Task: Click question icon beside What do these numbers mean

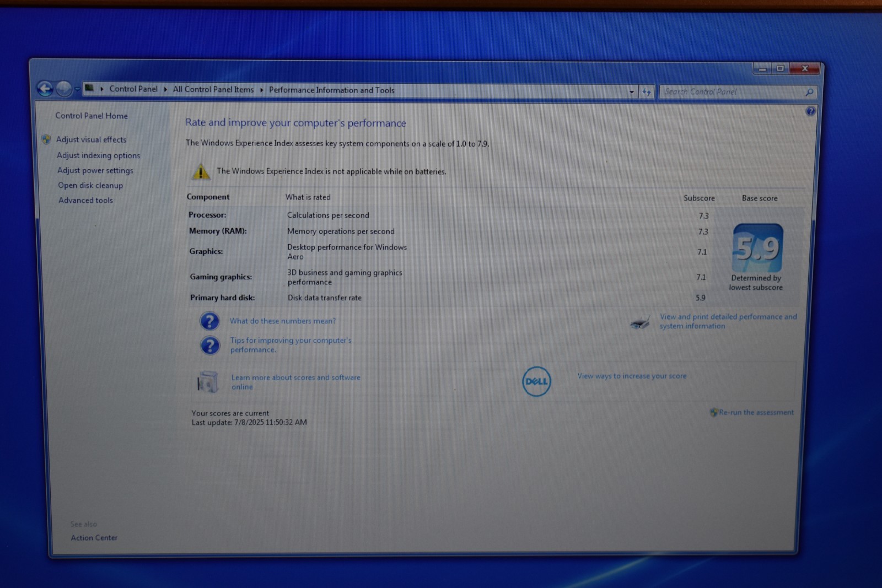Action: click(x=209, y=321)
